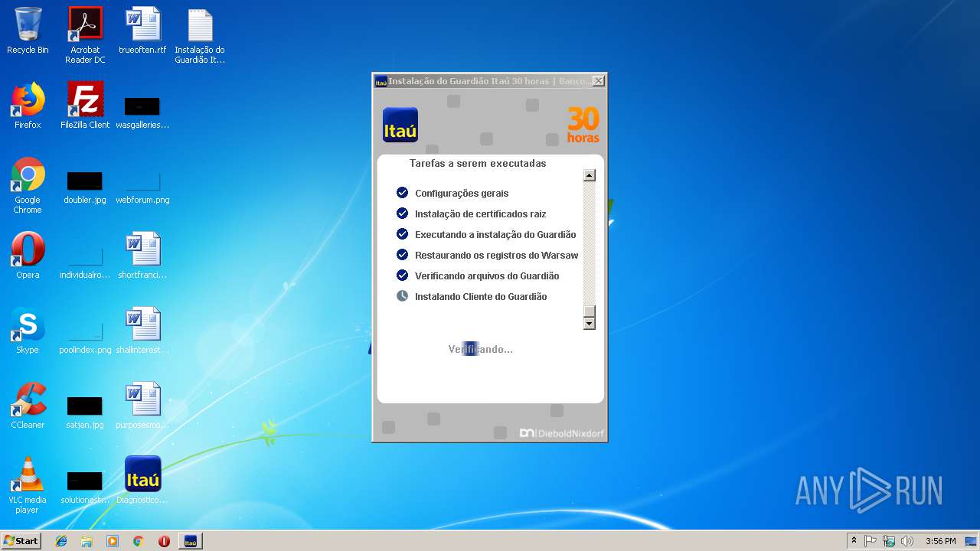Click the 3:56 PM taskbar clock
This screenshot has width=980, height=551.
(x=940, y=541)
